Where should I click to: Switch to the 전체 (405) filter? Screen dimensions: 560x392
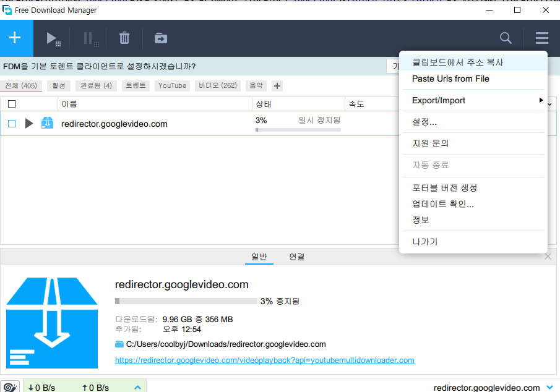pos(21,86)
